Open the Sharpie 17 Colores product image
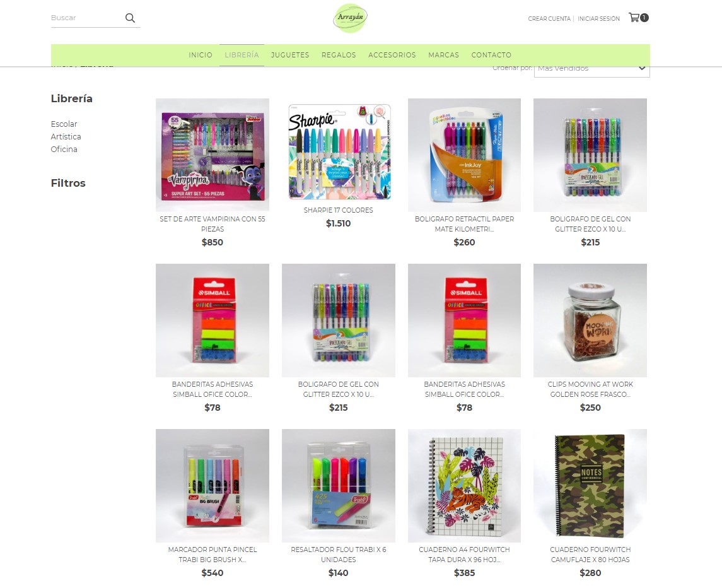The height and width of the screenshot is (588, 722). coord(339,151)
